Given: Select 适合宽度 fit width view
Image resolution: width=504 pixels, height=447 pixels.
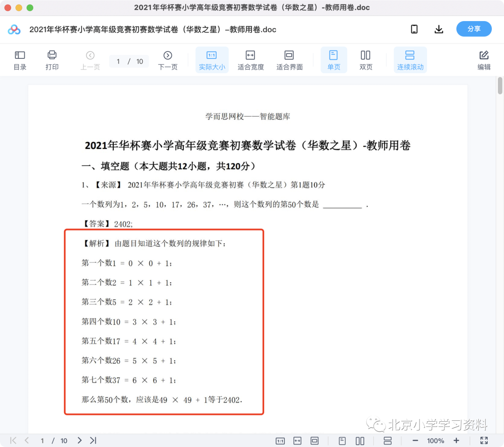Looking at the screenshot, I should 251,60.
